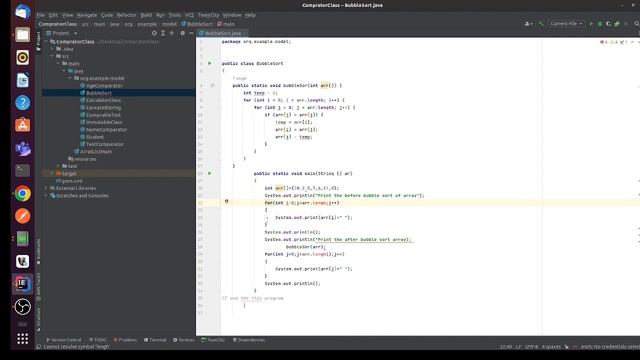
Task: Click UTF-8 encoding in status bar
Action: [x=531, y=347]
